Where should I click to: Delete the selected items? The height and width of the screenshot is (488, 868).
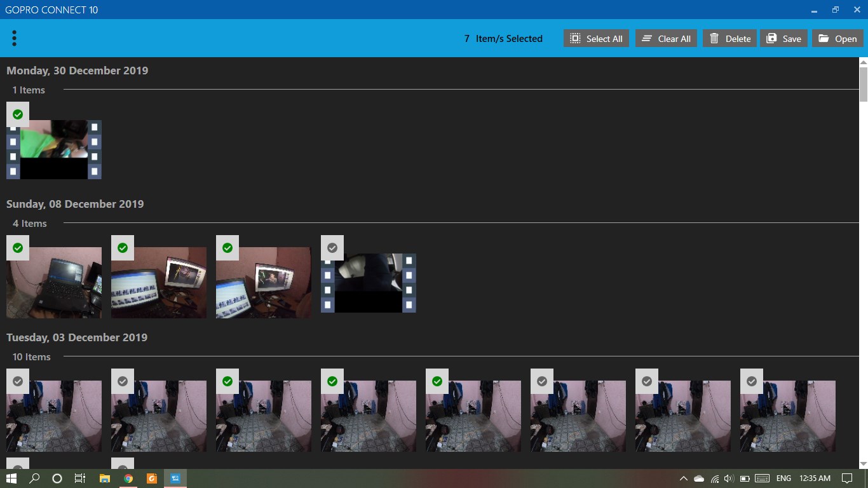click(x=729, y=38)
